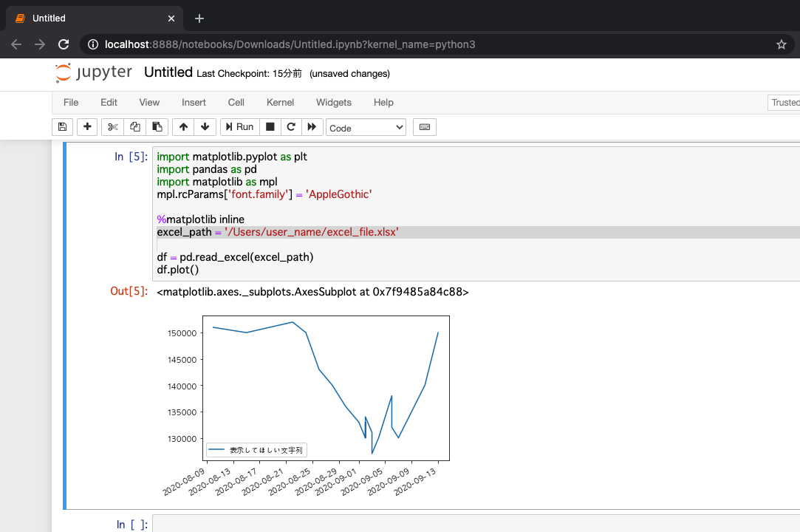The width and height of the screenshot is (800, 532).
Task: Insert a cell below with plus icon
Action: (x=88, y=127)
